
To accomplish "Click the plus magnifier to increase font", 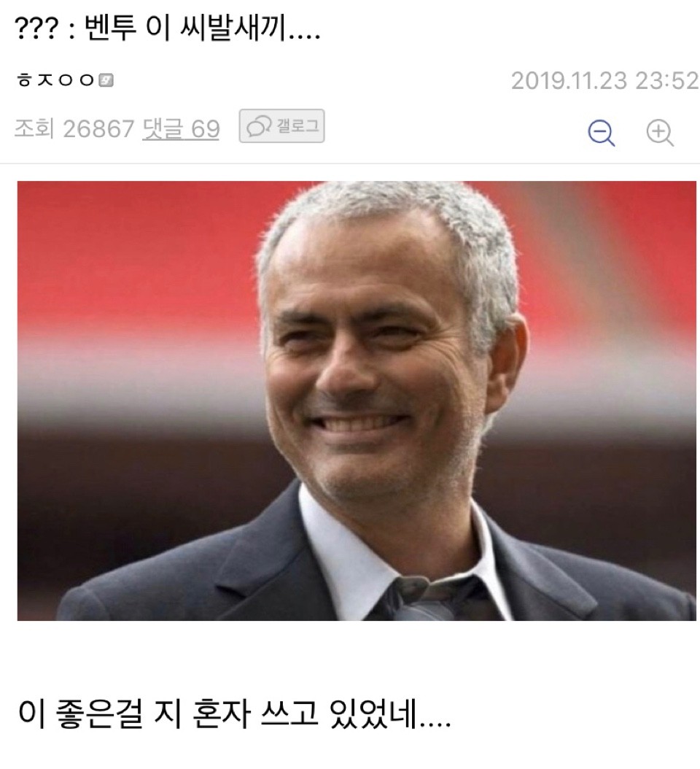I will pos(659,131).
